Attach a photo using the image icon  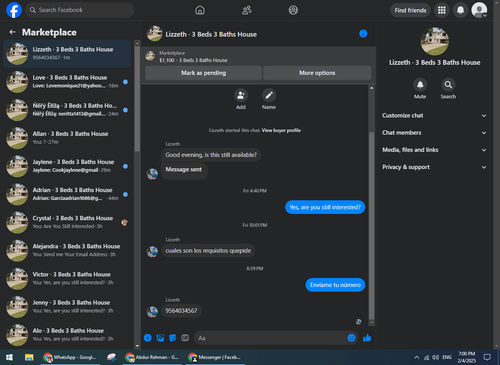coord(160,338)
